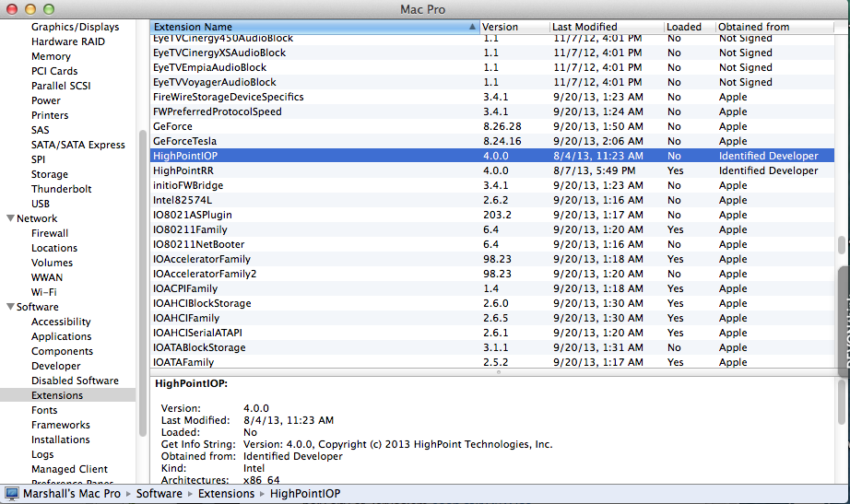Select the GeForce extension row
This screenshot has width=850, height=504.
492,126
